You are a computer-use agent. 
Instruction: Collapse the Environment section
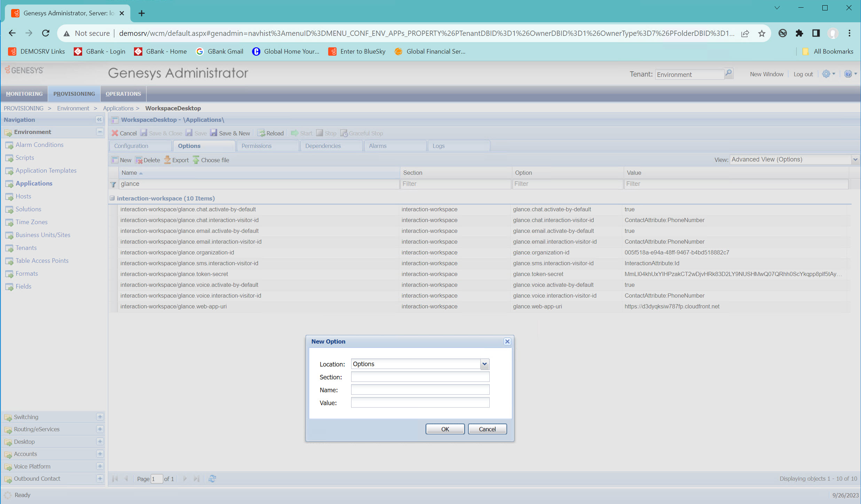click(x=100, y=132)
